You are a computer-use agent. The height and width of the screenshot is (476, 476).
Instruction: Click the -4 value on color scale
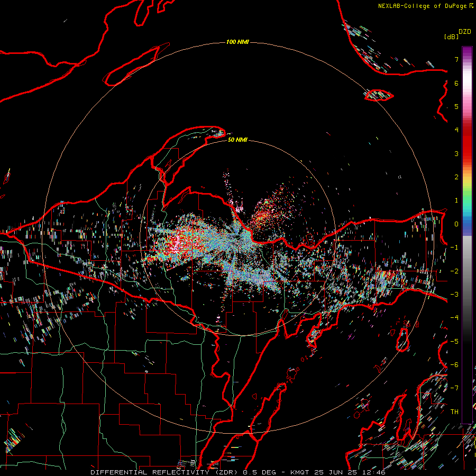[x=454, y=318]
